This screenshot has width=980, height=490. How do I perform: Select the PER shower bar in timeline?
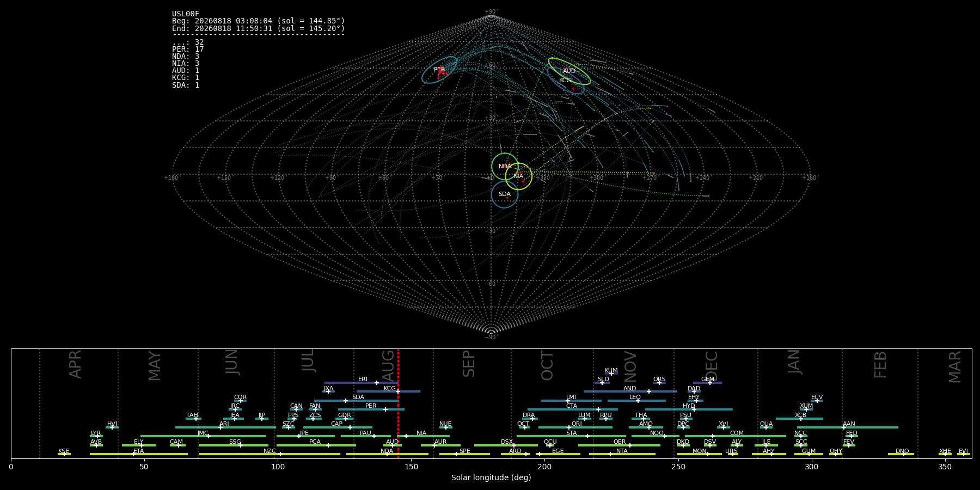coord(371,409)
